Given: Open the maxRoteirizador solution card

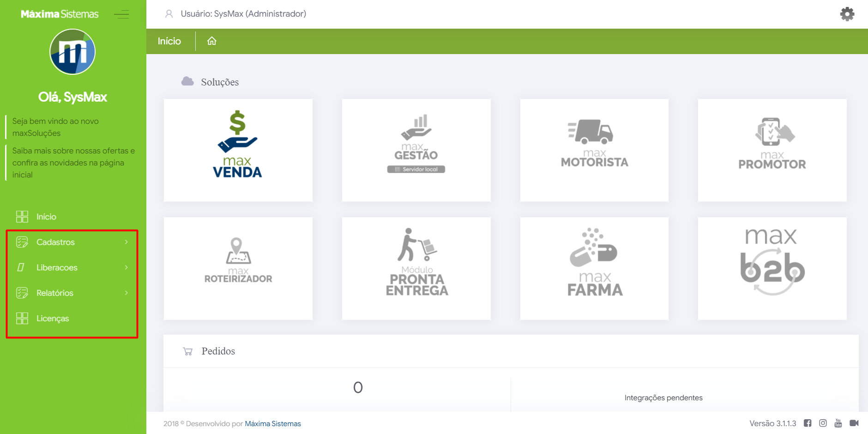Looking at the screenshot, I should [238, 269].
